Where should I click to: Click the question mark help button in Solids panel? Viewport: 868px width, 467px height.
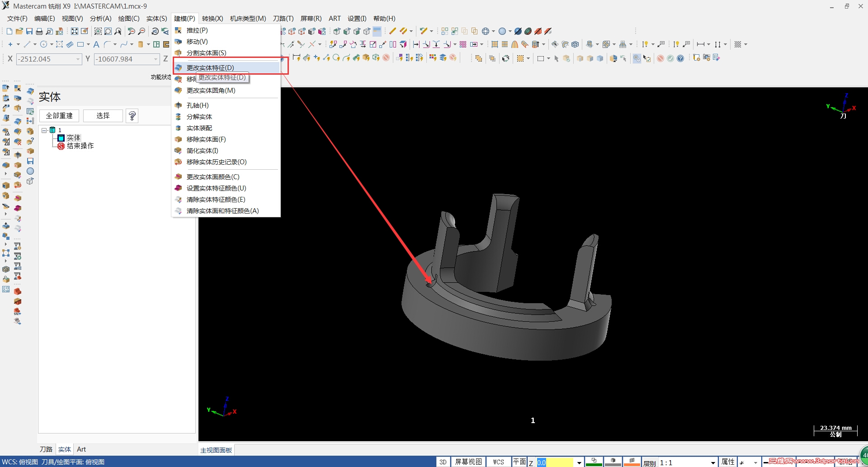pyautogui.click(x=132, y=116)
